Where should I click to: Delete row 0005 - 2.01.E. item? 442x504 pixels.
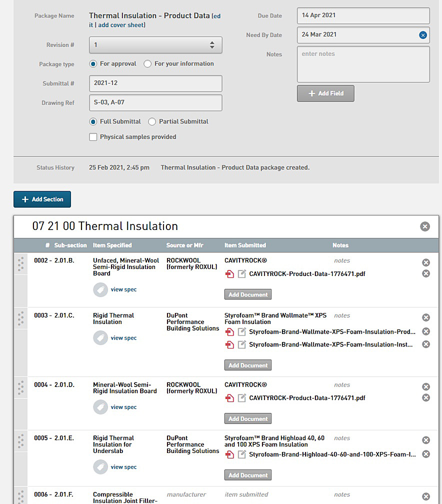point(426,440)
